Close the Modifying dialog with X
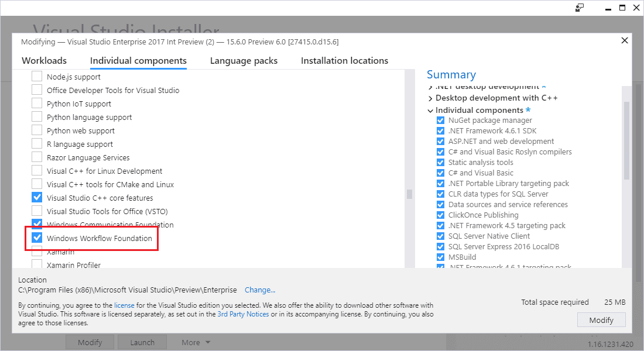This screenshot has height=351, width=644. 625,40
